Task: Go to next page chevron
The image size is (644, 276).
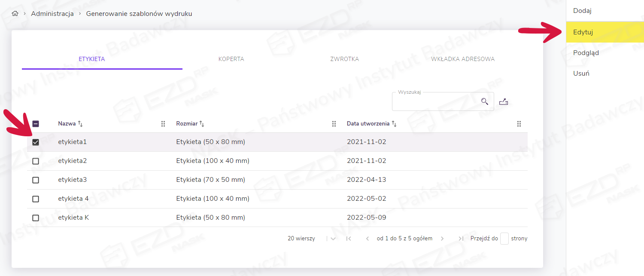Action: coord(442,239)
